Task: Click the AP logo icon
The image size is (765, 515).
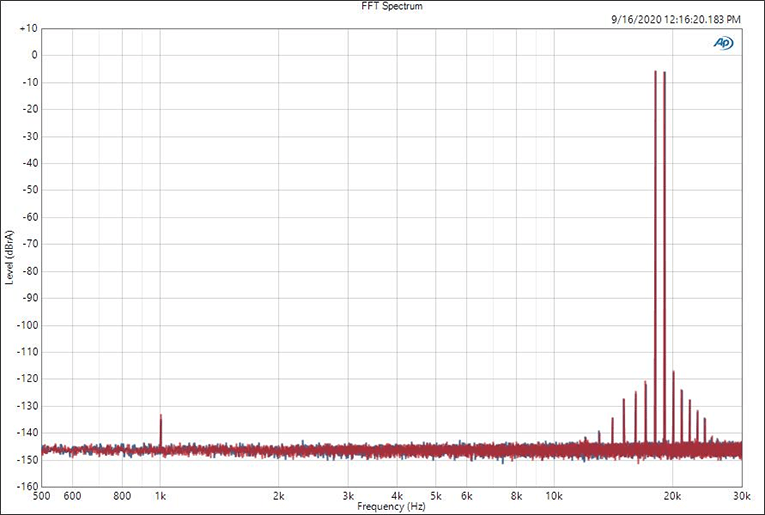Action: coord(723,42)
